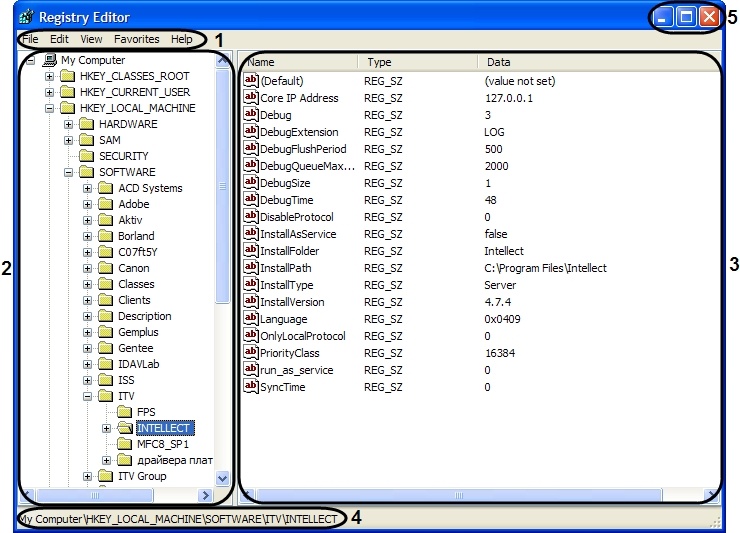The width and height of the screenshot is (740, 533).
Task: Sort values by the Data column header
Action: (x=598, y=62)
